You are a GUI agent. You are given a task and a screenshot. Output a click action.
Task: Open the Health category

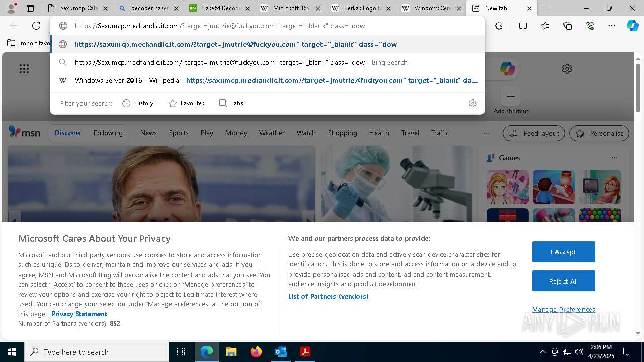[x=379, y=133]
